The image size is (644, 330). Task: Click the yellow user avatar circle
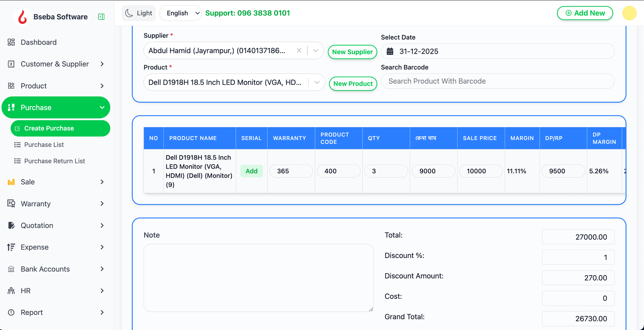coord(629,13)
